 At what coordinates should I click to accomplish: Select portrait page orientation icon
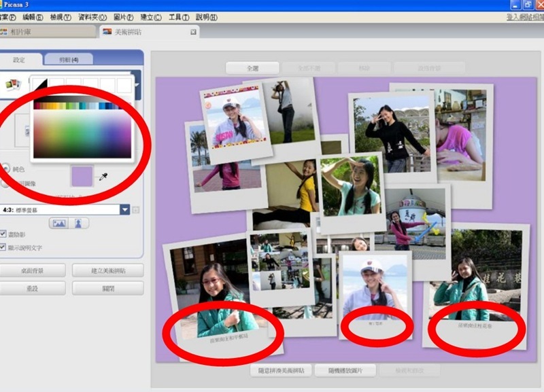(80, 223)
